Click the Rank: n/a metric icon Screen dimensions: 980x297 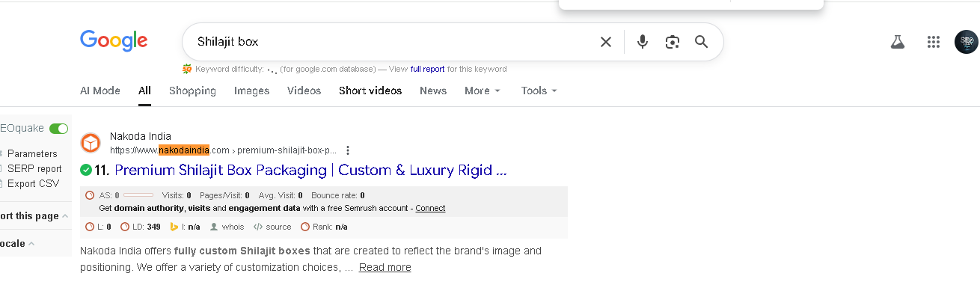click(305, 227)
